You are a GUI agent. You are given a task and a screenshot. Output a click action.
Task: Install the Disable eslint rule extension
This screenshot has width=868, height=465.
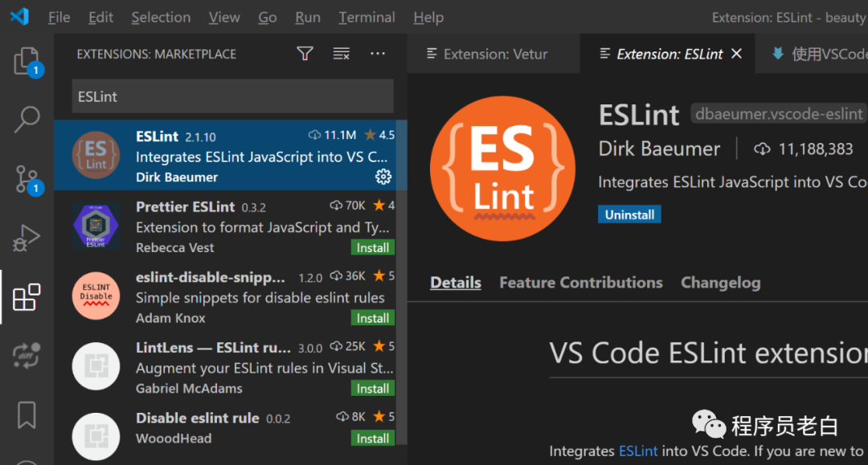(373, 438)
